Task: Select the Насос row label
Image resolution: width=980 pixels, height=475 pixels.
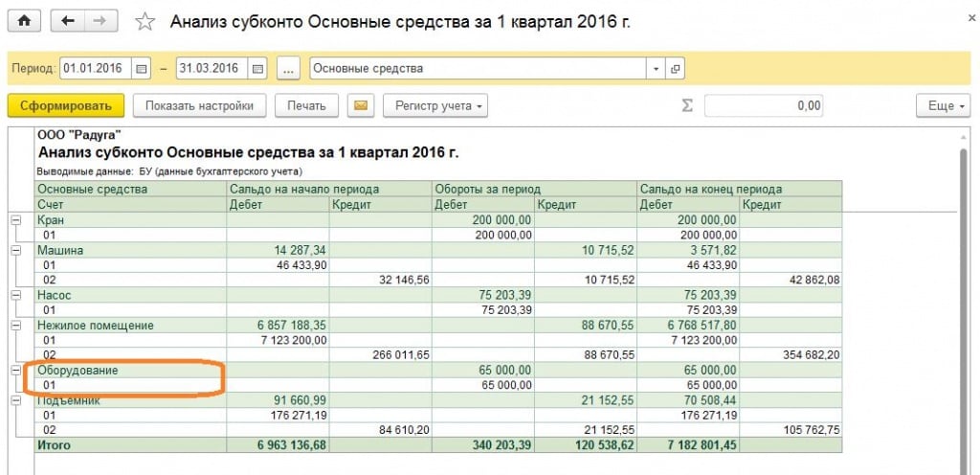Action: click(x=55, y=295)
